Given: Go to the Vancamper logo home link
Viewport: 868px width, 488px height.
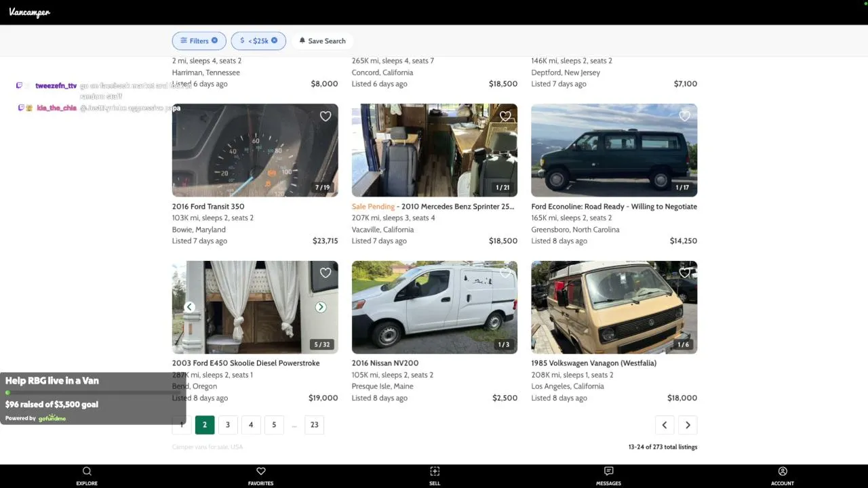Looking at the screenshot, I should coord(30,12).
